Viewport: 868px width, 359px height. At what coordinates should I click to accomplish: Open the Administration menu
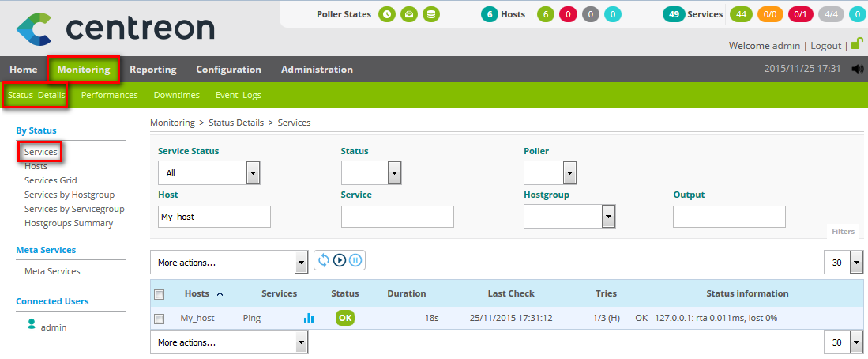tap(318, 70)
